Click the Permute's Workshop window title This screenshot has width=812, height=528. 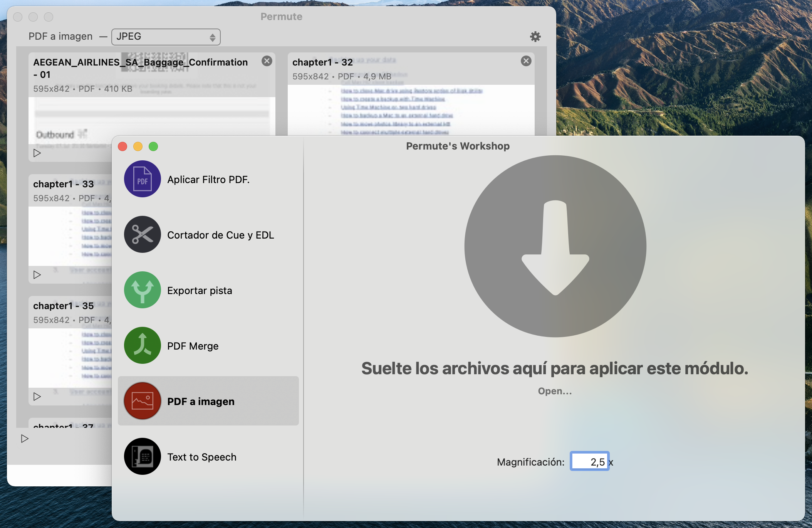458,146
